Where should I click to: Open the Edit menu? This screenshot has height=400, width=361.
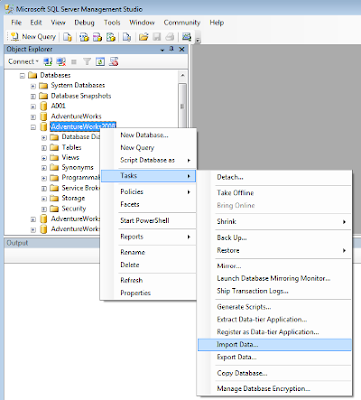coord(36,23)
